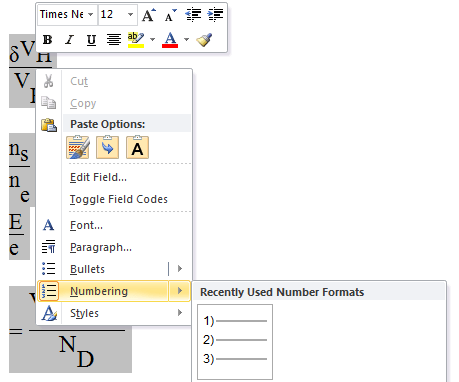
Task: Click the Styles icon
Action: pyautogui.click(x=49, y=313)
